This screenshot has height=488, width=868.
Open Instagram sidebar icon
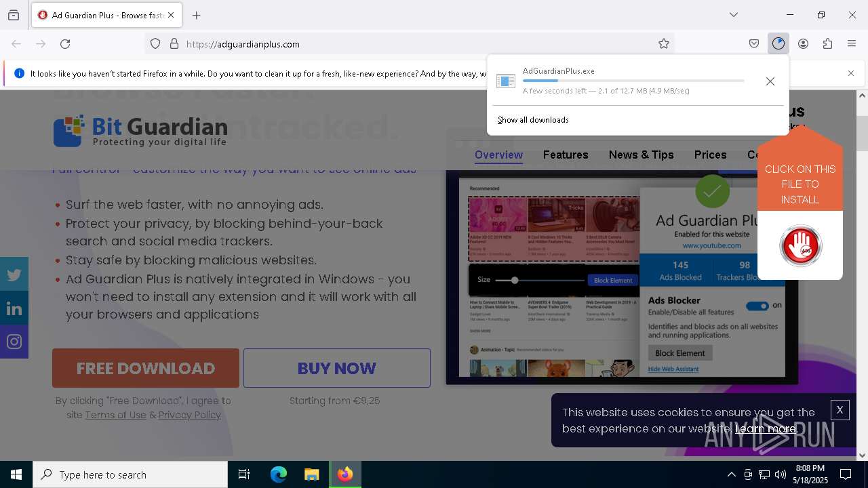click(14, 342)
